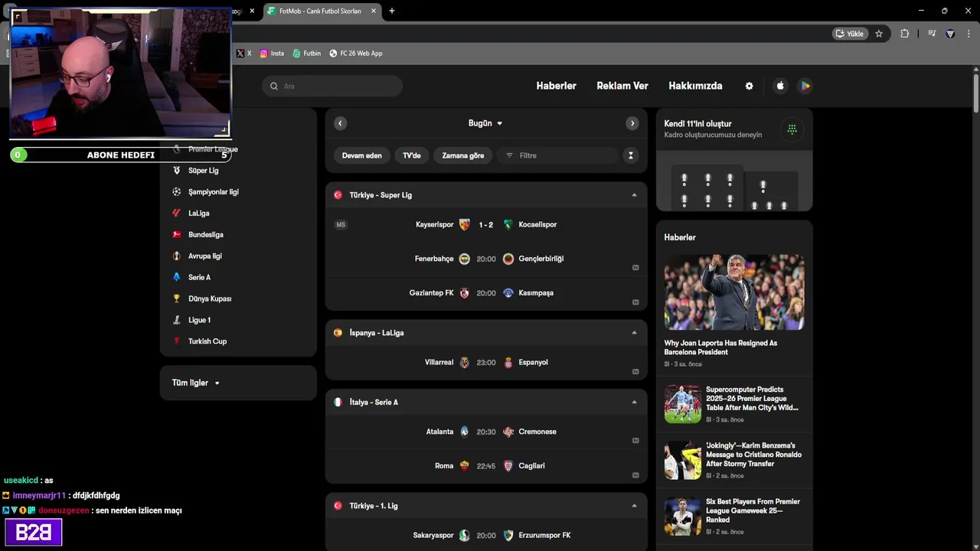The width and height of the screenshot is (980, 551).
Task: Open the Bugün date dropdown
Action: click(485, 123)
